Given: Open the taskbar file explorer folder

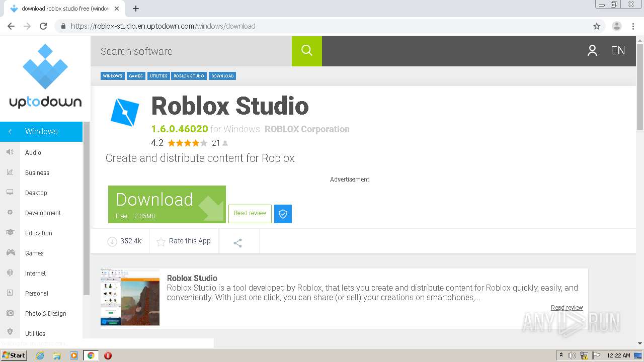Looking at the screenshot, I should pyautogui.click(x=57, y=355).
